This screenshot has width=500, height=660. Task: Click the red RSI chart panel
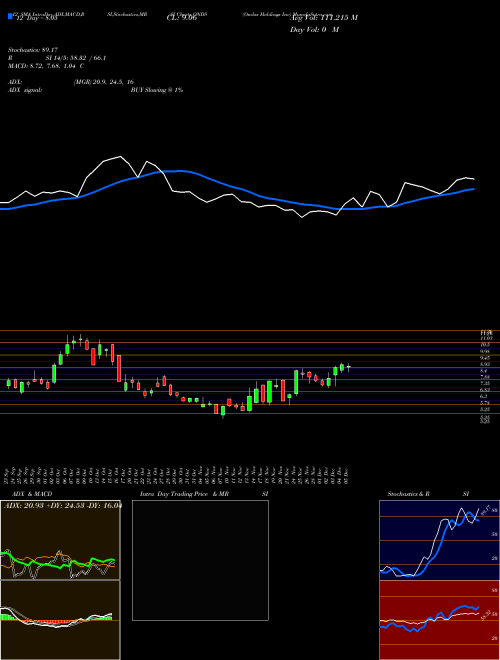439,620
